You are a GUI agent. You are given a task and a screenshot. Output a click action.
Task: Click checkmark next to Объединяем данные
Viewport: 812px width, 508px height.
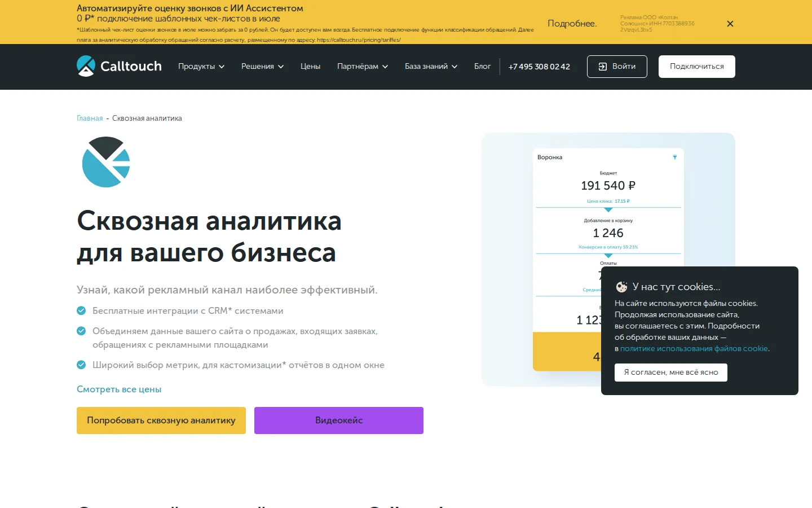coord(81,331)
